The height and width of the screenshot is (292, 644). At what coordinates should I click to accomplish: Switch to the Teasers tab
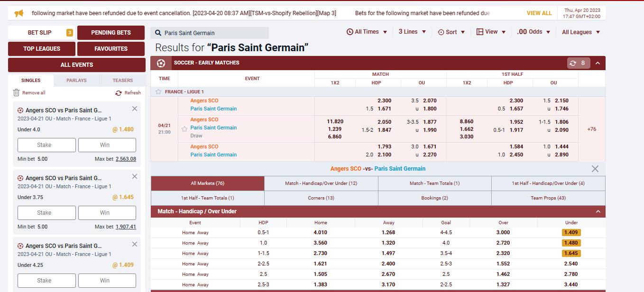pos(123,81)
